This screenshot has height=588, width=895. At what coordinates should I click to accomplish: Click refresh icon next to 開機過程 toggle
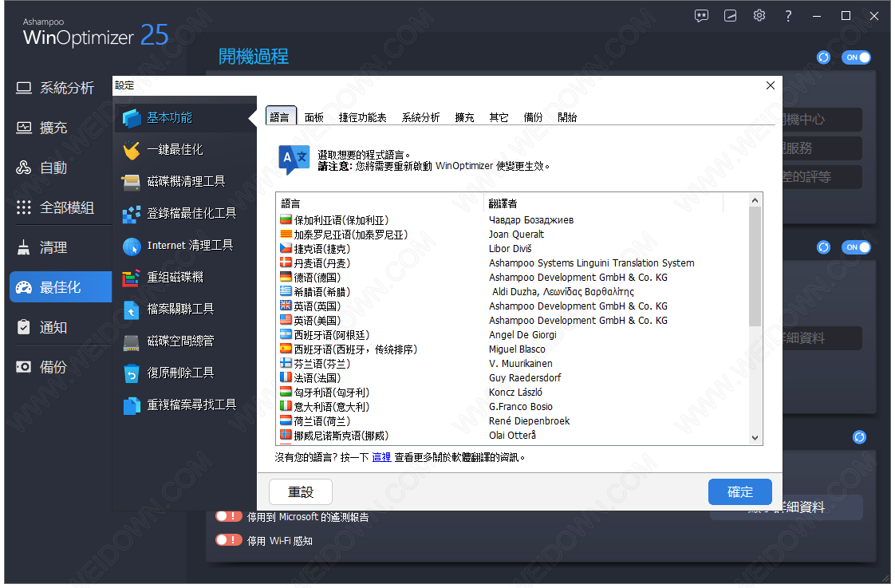(823, 57)
